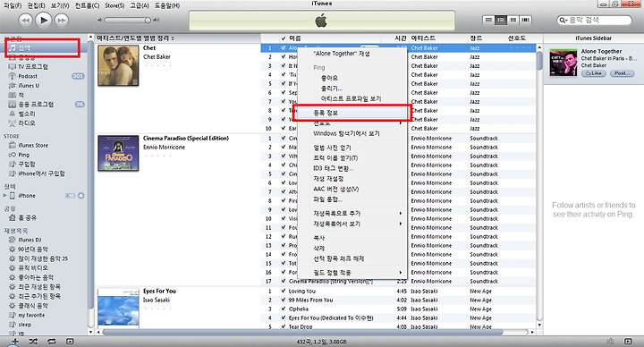
Task: Open iTunes U in sidebar
Action: tap(29, 86)
